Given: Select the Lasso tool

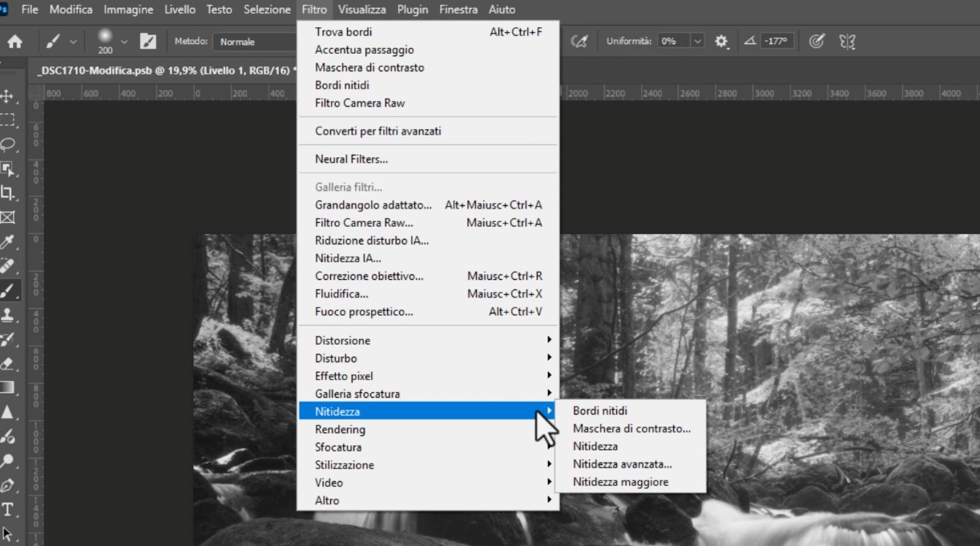Looking at the screenshot, I should pyautogui.click(x=8, y=144).
